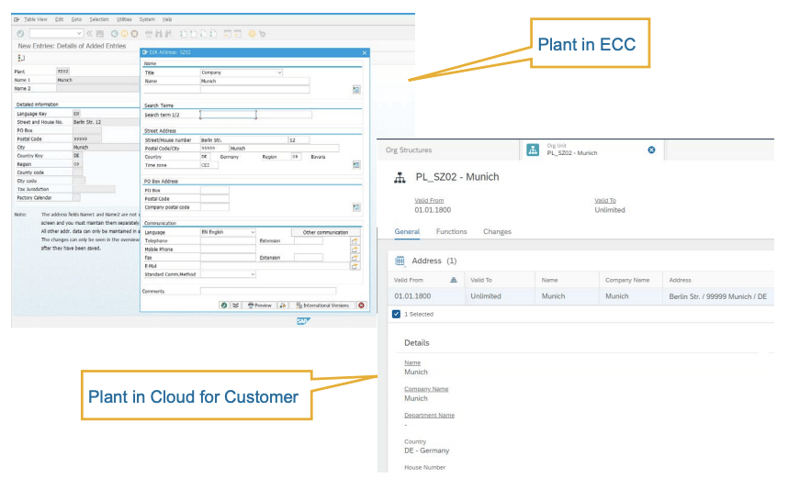Open the Utilities menu
800x478 pixels.
[124, 19]
